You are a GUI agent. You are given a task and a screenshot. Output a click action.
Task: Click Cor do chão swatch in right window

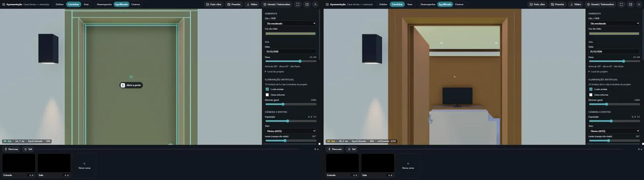point(614,34)
